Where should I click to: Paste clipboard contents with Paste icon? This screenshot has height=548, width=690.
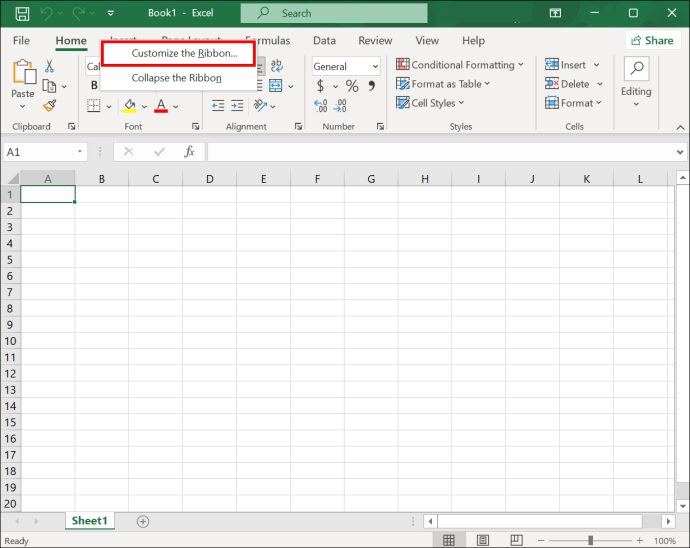[24, 72]
